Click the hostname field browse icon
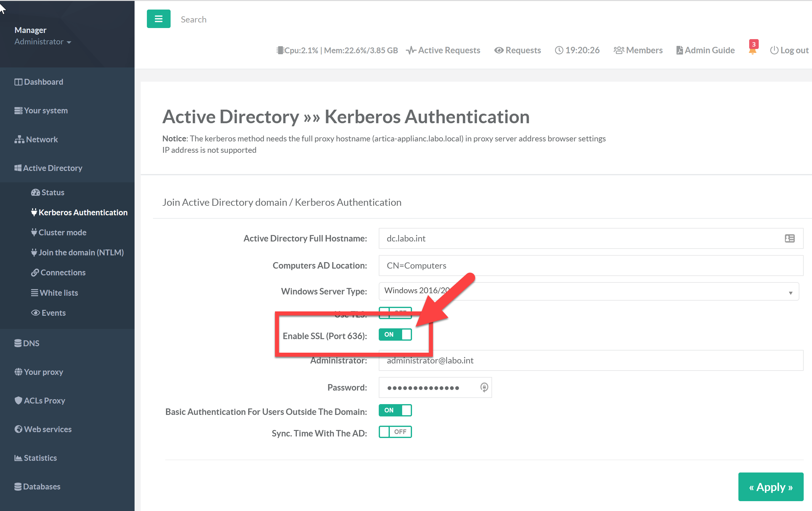Screen dimensions: 812x511 point(790,238)
